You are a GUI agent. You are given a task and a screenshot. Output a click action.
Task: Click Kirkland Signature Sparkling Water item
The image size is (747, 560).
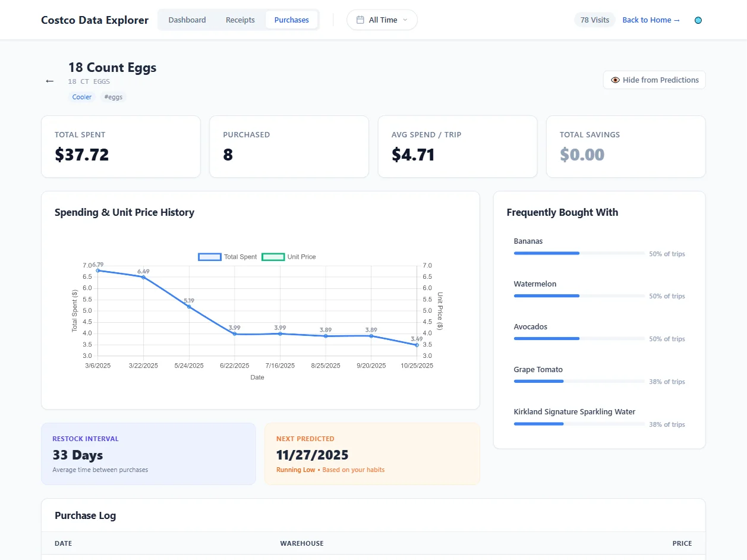coord(574,411)
